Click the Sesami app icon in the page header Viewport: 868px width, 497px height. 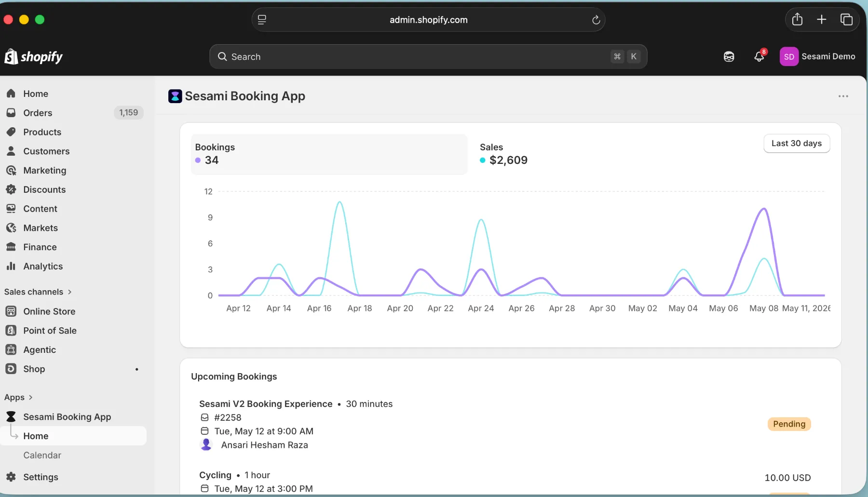tap(175, 96)
